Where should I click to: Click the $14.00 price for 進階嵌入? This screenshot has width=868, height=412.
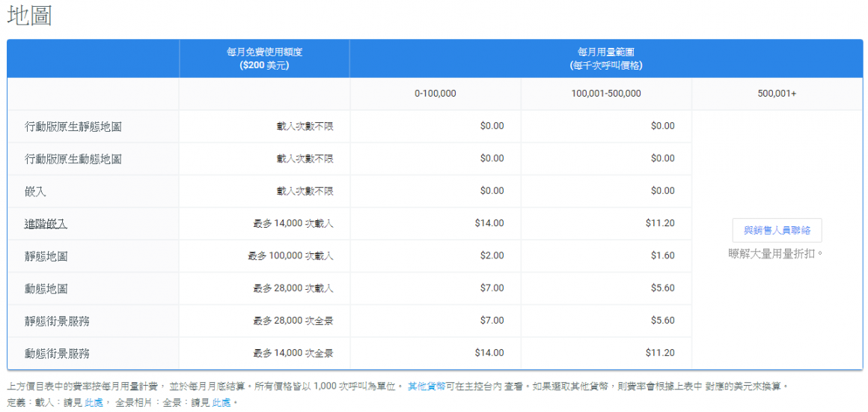click(x=489, y=223)
